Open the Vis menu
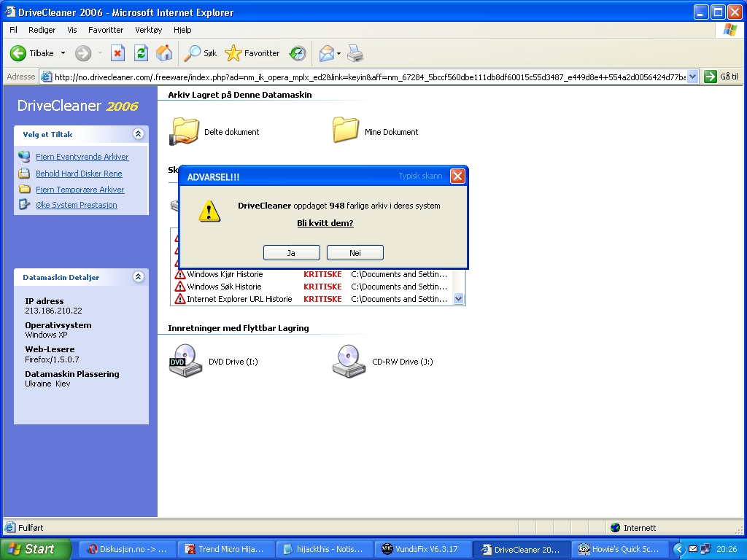This screenshot has width=747, height=560. 72,29
